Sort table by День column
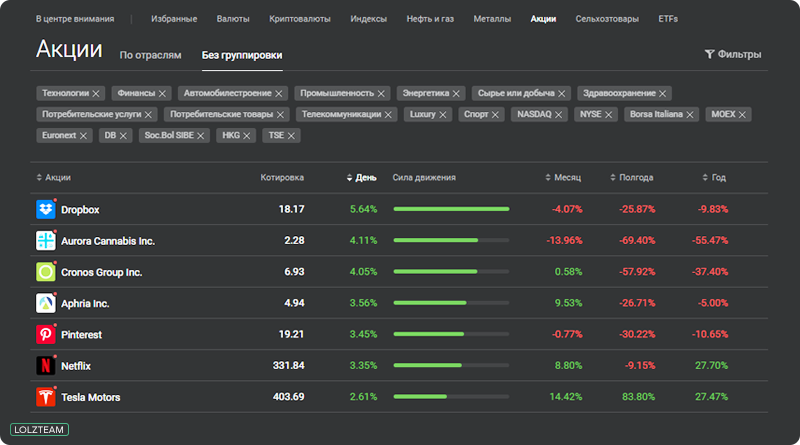The image size is (800, 445). click(x=361, y=178)
